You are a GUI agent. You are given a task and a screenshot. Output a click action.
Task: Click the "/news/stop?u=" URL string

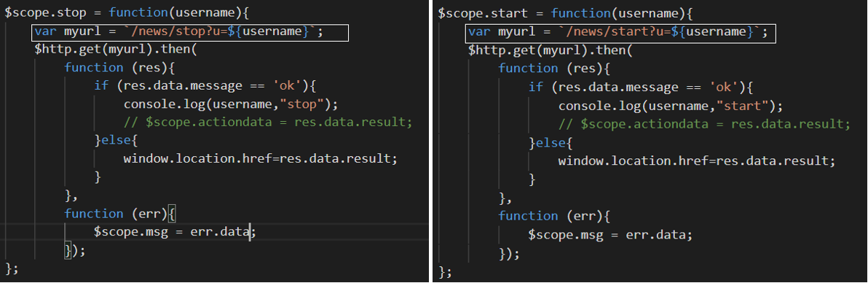click(x=180, y=31)
